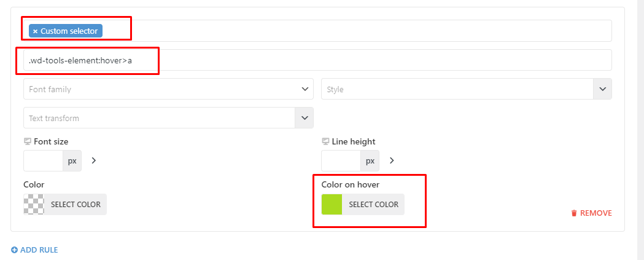Image resolution: width=644 pixels, height=260 pixels.
Task: Click the green Color on hover swatch
Action: [x=332, y=205]
